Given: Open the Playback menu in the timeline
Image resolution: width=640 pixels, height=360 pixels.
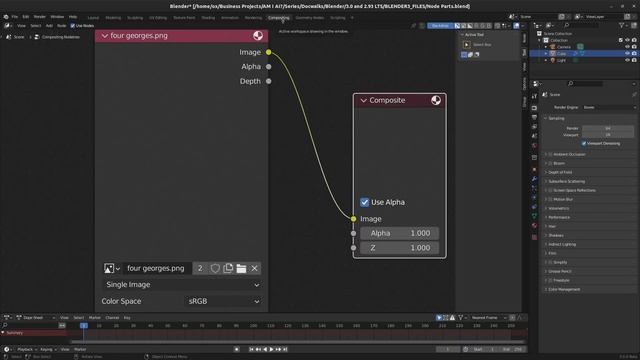Looking at the screenshot, I should pyautogui.click(x=26, y=349).
